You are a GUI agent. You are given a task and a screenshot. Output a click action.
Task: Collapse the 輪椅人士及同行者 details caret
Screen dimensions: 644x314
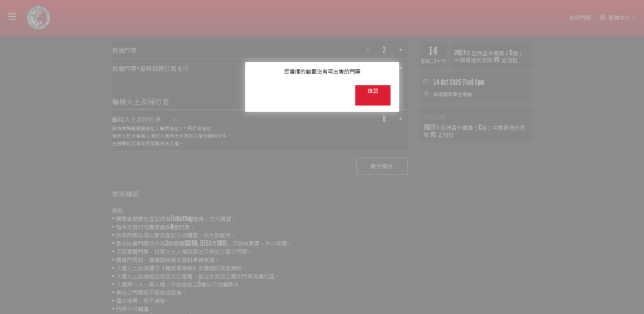tap(175, 119)
